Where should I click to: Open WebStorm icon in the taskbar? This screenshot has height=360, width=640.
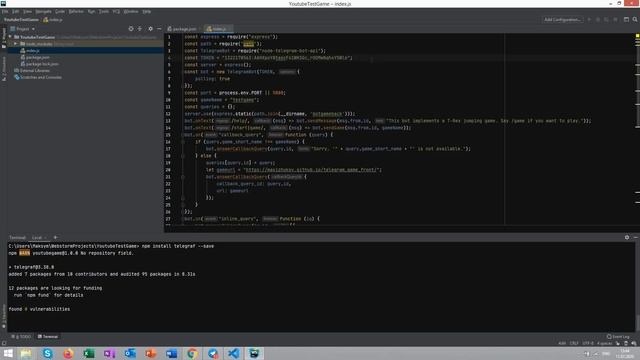[x=254, y=353]
